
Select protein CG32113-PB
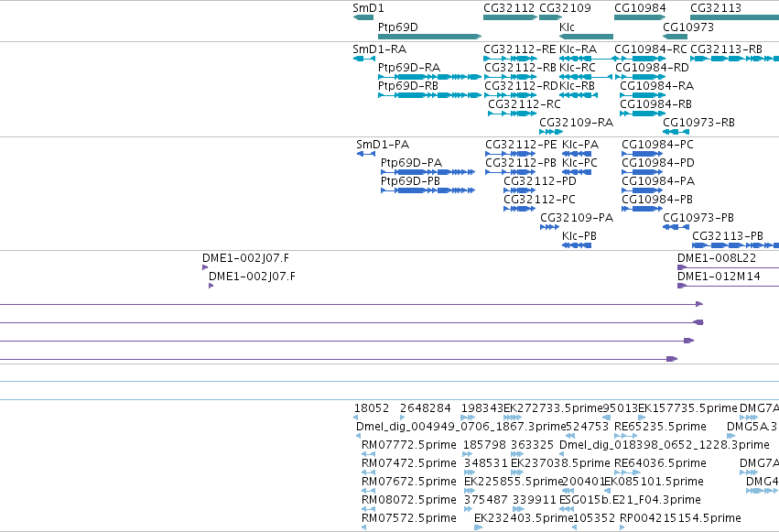tap(736, 246)
